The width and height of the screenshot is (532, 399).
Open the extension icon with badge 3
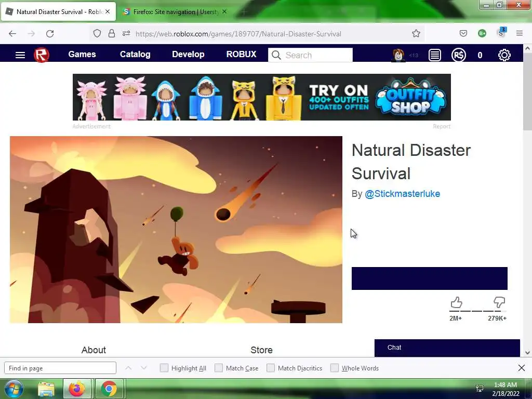501,33
